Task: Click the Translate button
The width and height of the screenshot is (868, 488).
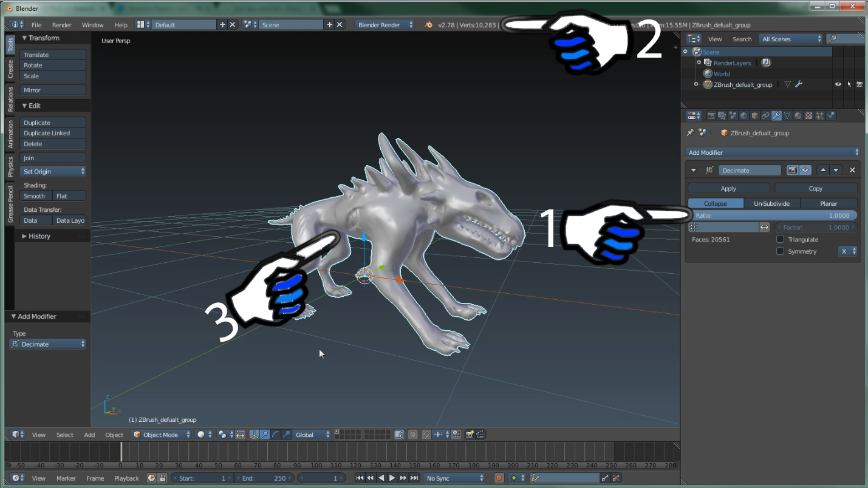Action: click(x=53, y=55)
